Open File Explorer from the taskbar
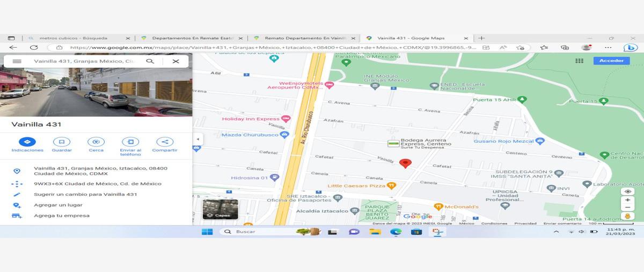 (375, 232)
